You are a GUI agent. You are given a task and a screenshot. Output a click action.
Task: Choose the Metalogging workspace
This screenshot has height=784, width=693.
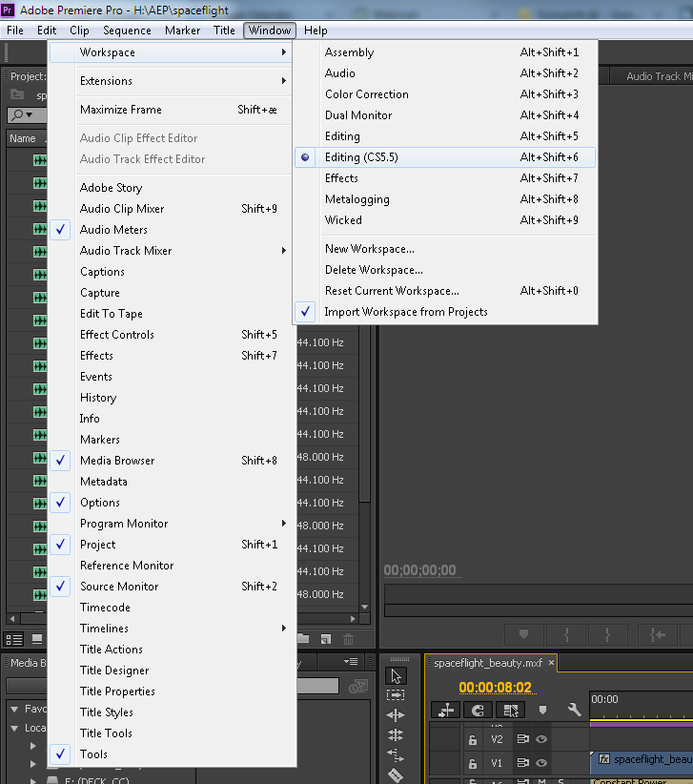pos(444,199)
